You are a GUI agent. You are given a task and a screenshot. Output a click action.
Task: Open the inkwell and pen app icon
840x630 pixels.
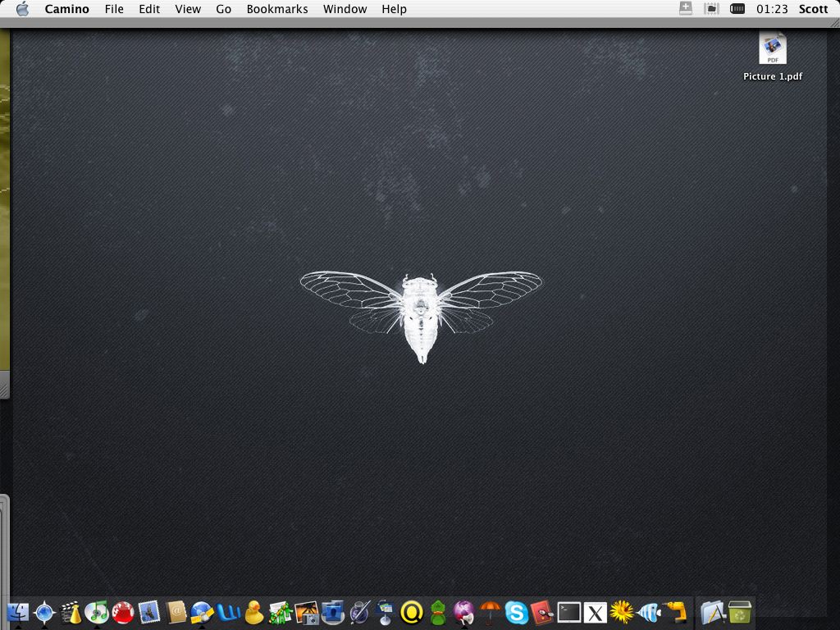[359, 612]
